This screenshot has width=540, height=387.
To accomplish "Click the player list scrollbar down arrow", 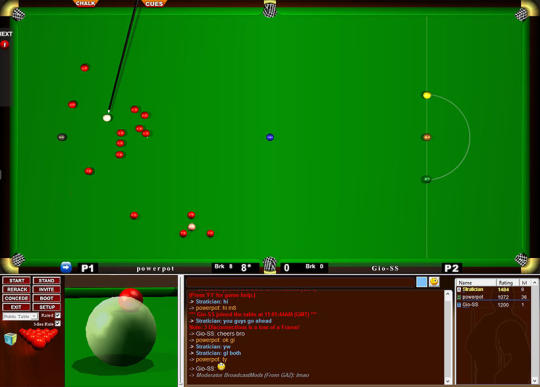I will point(534,380).
